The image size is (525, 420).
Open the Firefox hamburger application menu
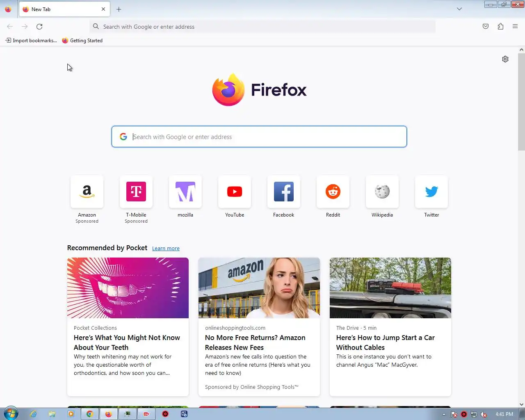point(515,27)
